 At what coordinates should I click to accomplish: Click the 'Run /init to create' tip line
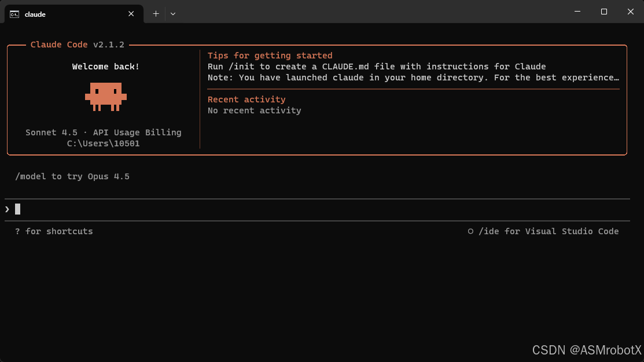377,67
